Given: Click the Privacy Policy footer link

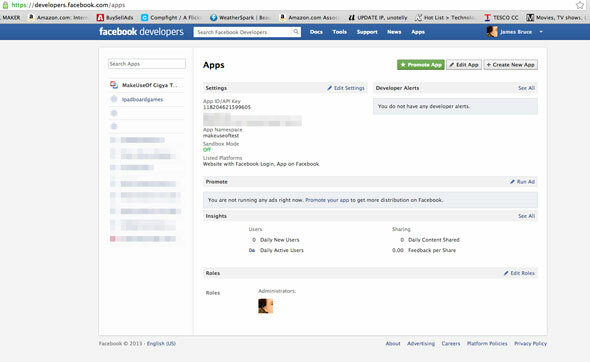Looking at the screenshot, I should coord(531,344).
